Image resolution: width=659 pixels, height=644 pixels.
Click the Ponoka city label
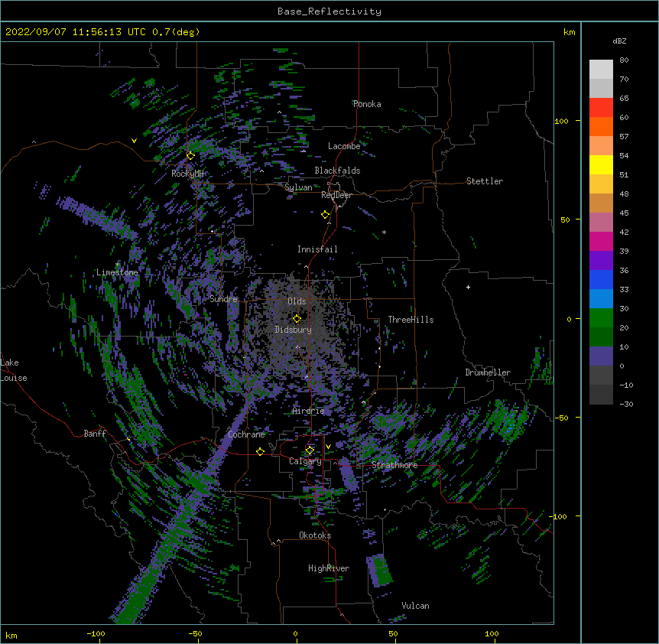point(367,104)
